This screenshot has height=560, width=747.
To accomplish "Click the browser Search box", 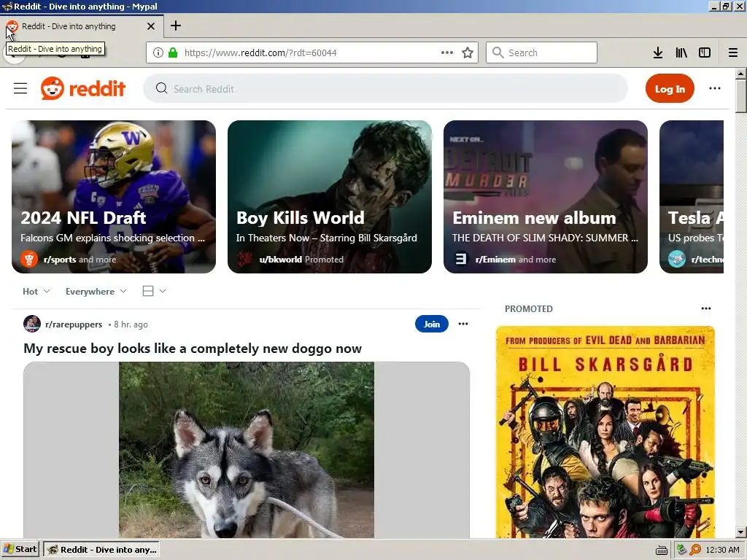I will click(x=542, y=52).
